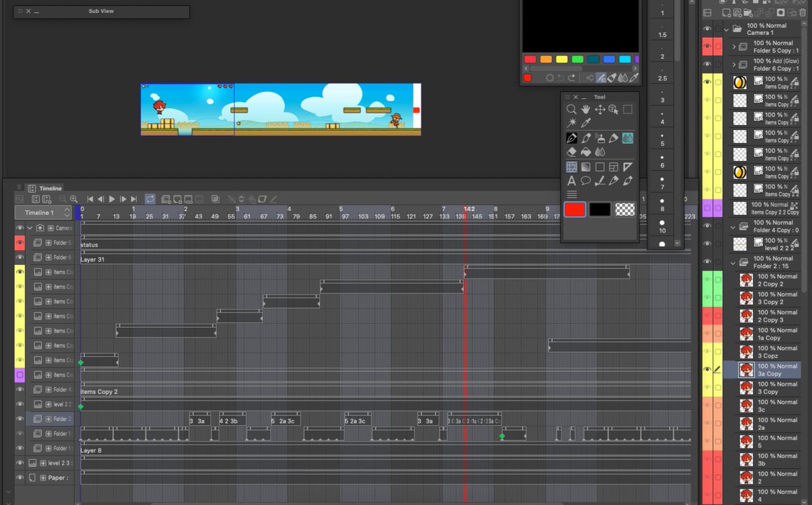Viewport: 812px width, 505px height.
Task: Select the Zoom magnifier tool
Action: point(572,109)
